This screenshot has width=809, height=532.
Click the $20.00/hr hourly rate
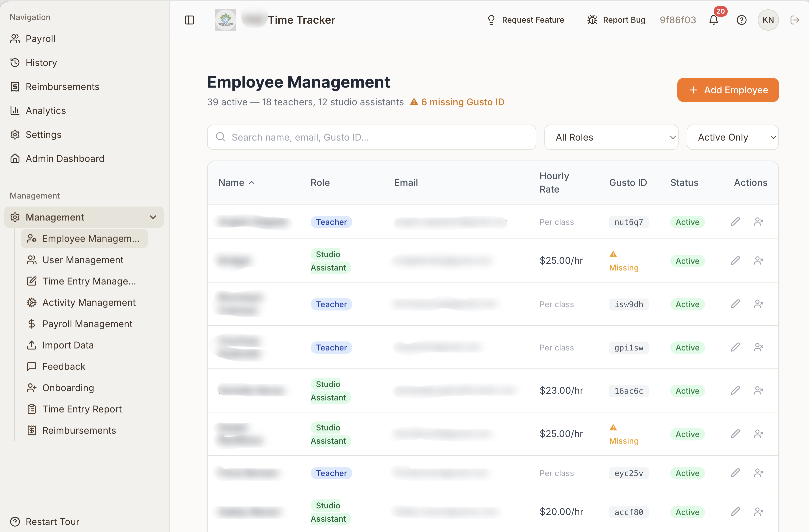click(x=561, y=512)
